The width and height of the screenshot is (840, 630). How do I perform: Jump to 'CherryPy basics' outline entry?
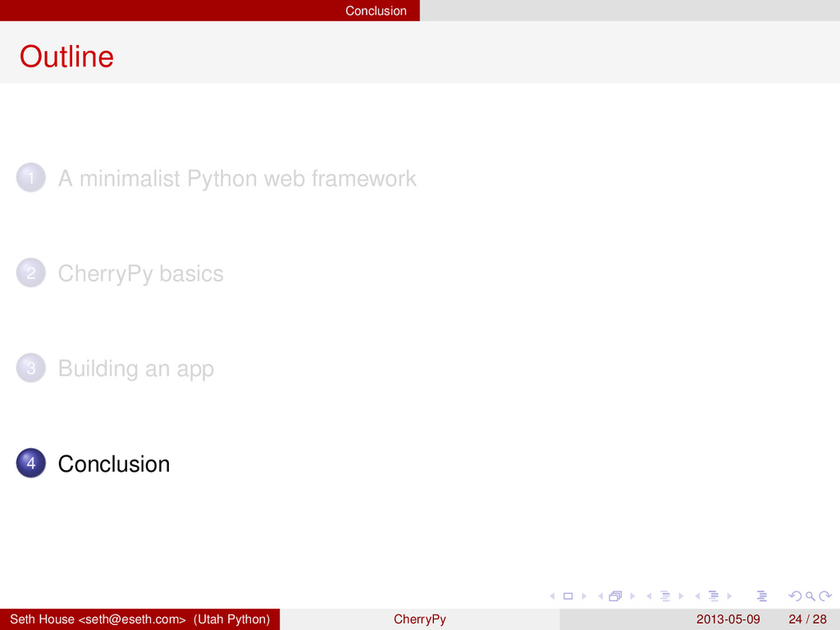141,274
